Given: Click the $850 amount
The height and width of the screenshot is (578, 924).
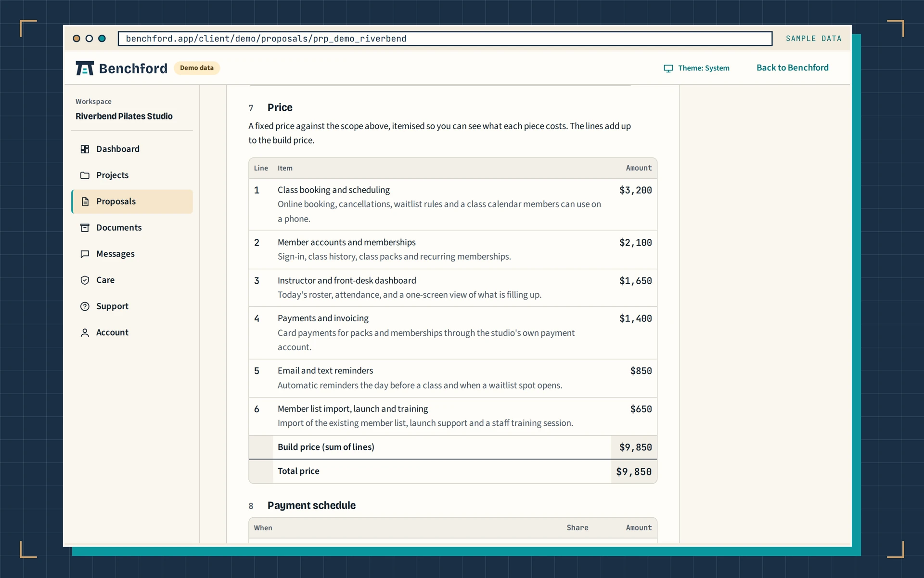Looking at the screenshot, I should coord(641,371).
